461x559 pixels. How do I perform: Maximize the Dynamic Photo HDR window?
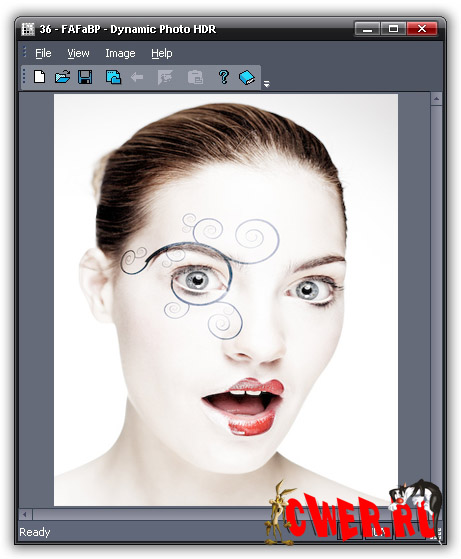pos(393,29)
